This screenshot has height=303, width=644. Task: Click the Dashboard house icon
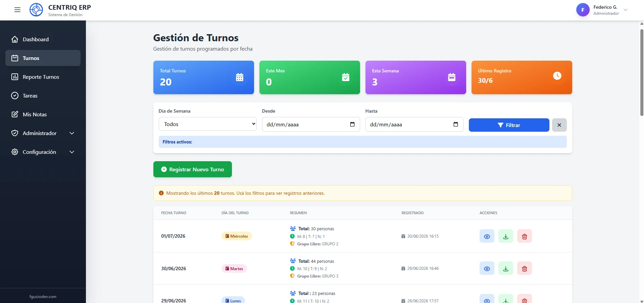pos(15,39)
